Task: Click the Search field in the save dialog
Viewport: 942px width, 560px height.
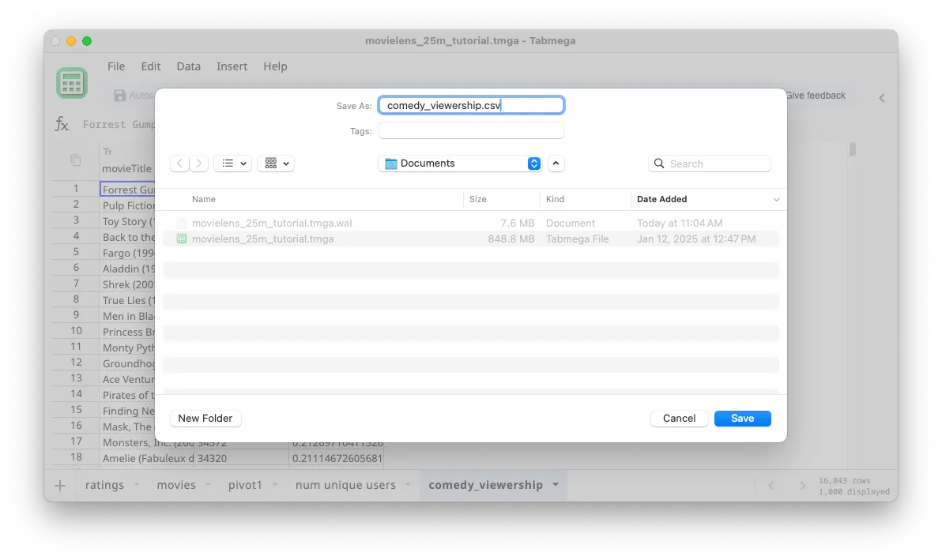Action: pyautogui.click(x=709, y=163)
